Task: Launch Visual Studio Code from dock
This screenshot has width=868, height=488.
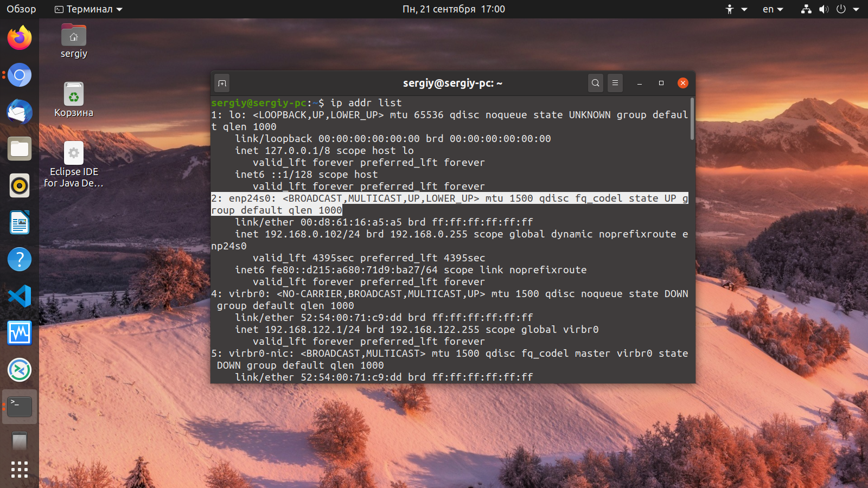Action: (20, 296)
